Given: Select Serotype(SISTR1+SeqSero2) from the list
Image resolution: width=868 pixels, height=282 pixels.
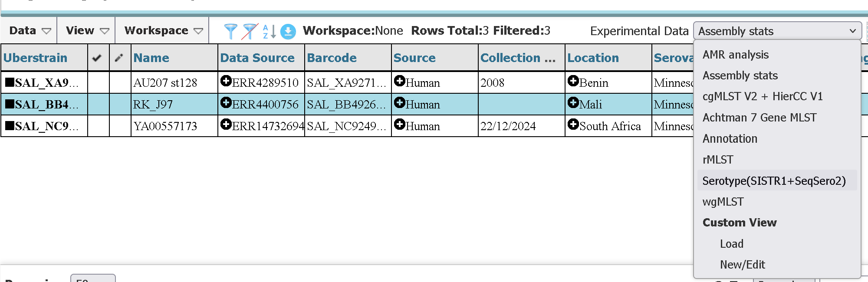Looking at the screenshot, I should [x=774, y=180].
